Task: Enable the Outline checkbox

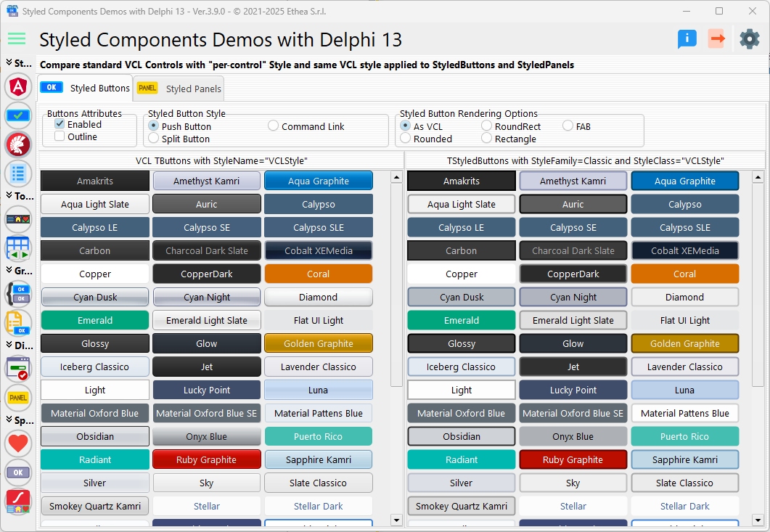Action: [60, 137]
